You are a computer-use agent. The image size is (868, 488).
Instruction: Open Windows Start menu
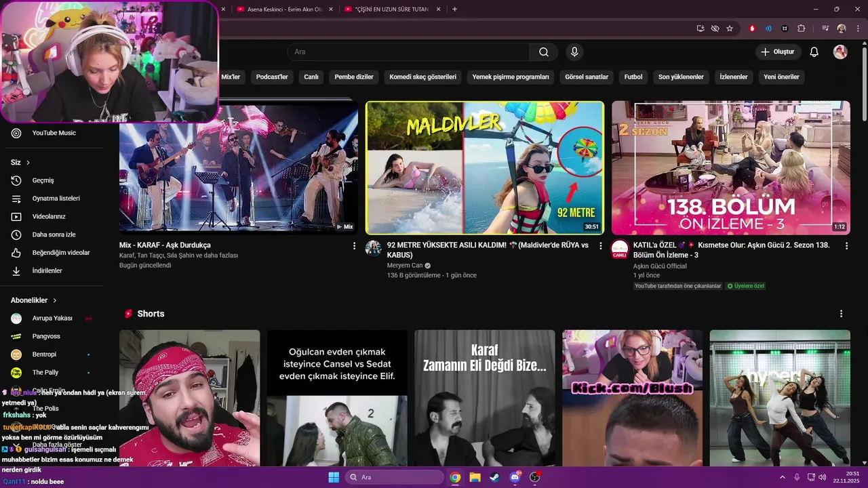[x=334, y=477]
